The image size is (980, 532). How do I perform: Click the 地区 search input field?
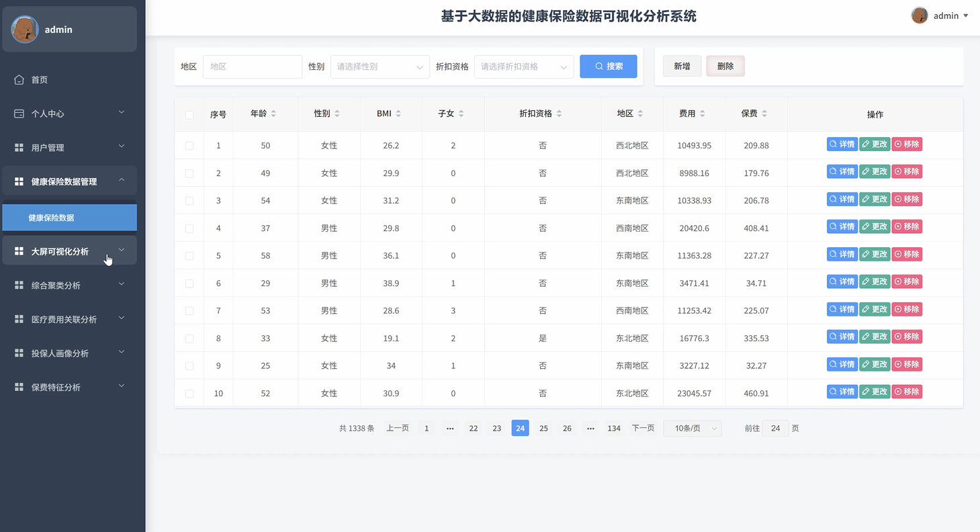(253, 66)
